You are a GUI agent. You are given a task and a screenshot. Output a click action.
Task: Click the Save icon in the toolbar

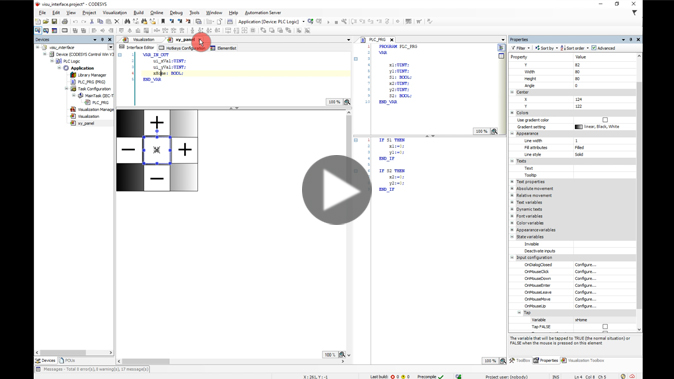coord(54,21)
